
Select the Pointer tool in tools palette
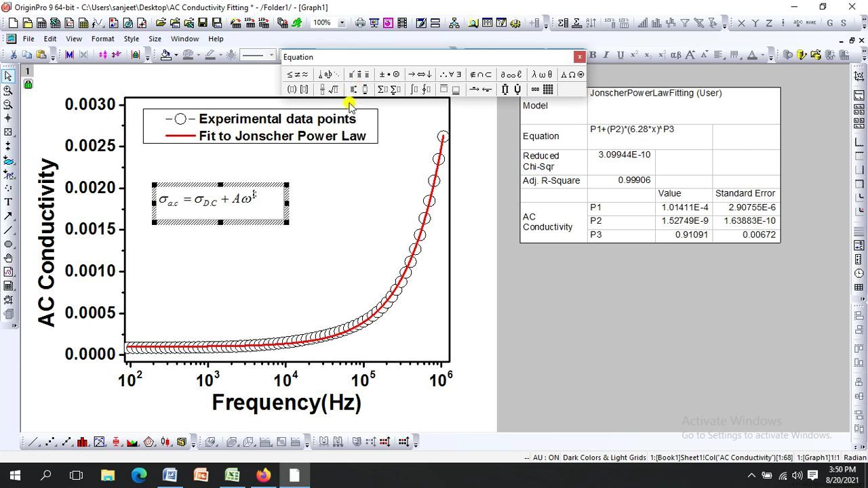[x=8, y=76]
